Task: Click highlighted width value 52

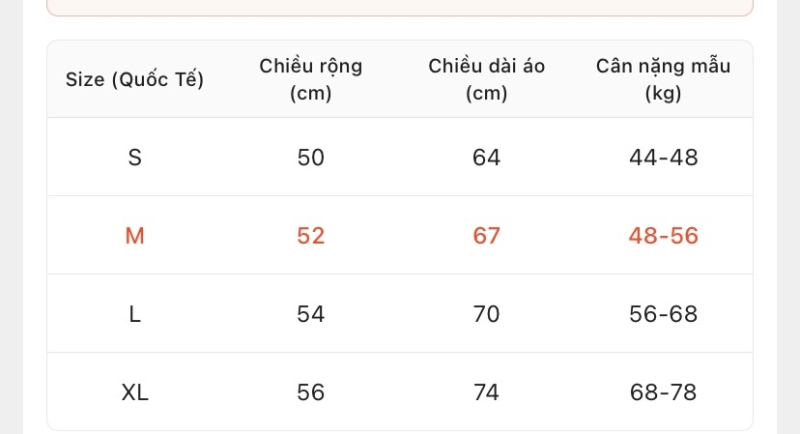Action: pyautogui.click(x=311, y=236)
